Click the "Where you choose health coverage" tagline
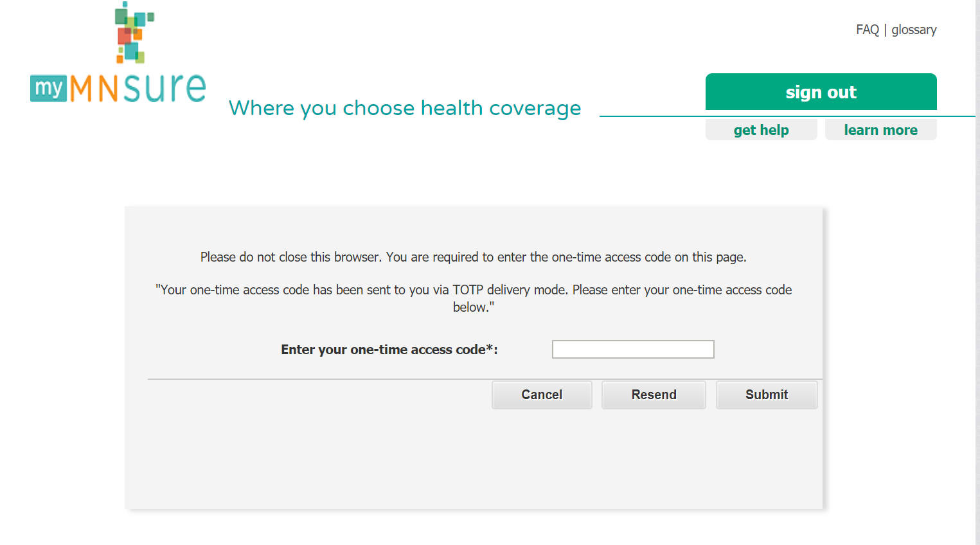 coord(405,108)
